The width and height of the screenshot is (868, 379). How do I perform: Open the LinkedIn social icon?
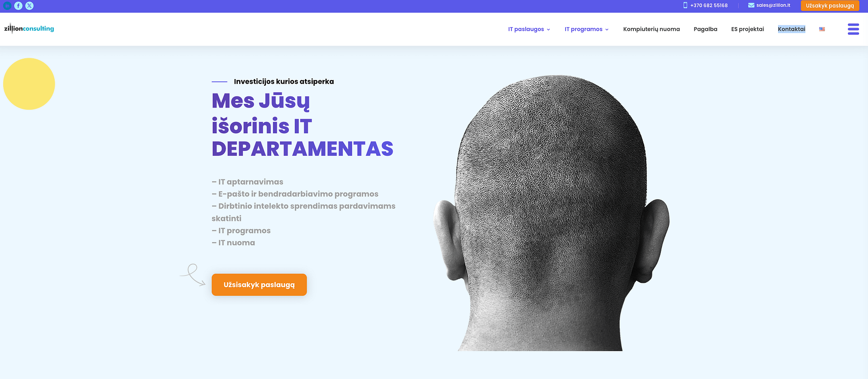pyautogui.click(x=7, y=6)
